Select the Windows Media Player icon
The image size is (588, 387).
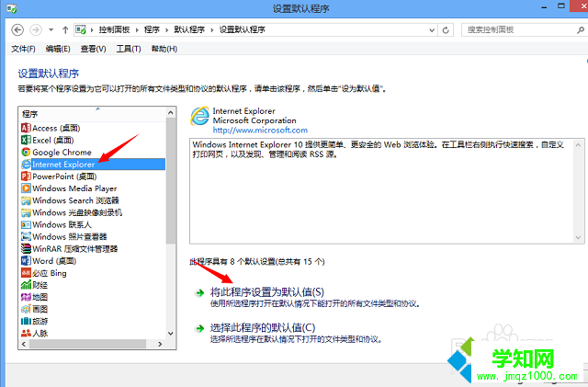(26, 188)
